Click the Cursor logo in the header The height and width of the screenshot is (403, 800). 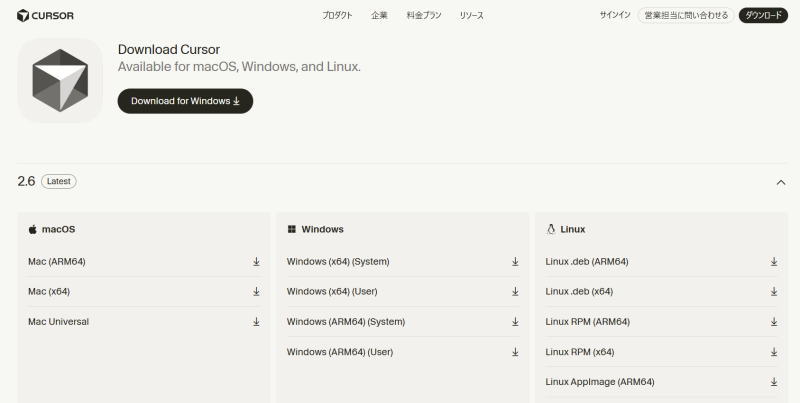click(45, 15)
